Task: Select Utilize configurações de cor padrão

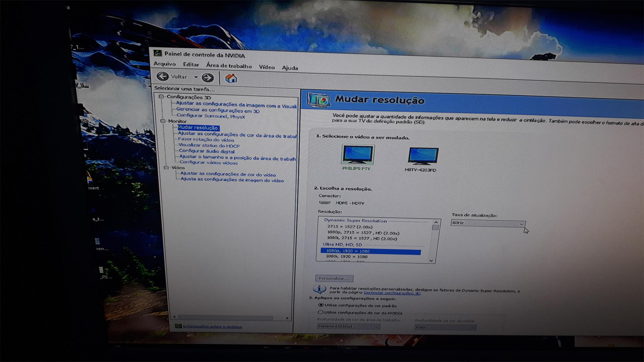Action: pos(357,305)
